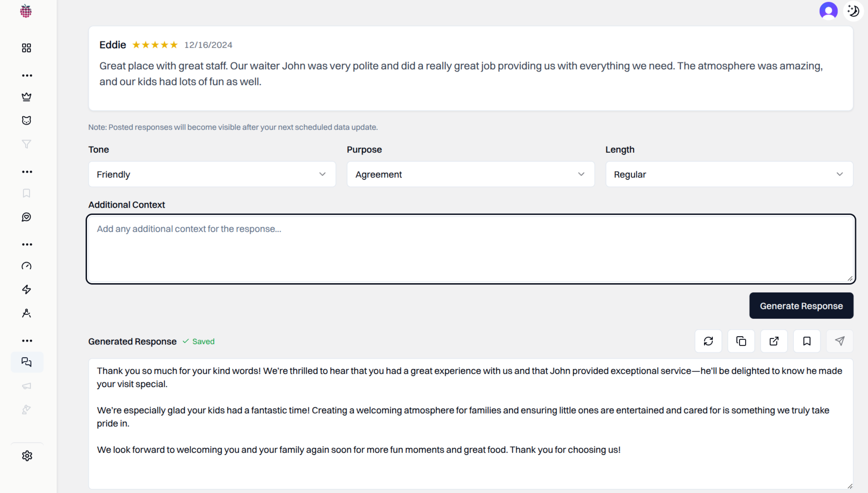
Task: Expand the Length dropdown showing Regular
Action: pos(729,174)
